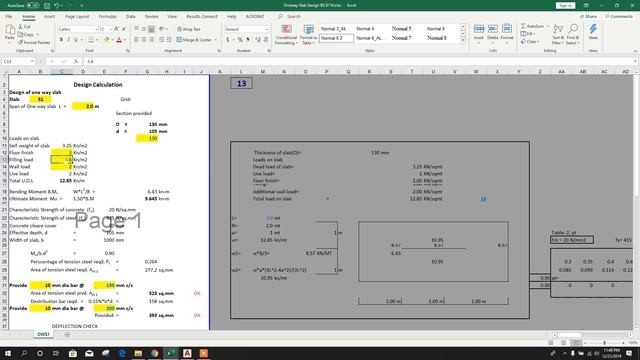The width and height of the screenshot is (640, 360).
Task: Toggle the AutoSave switch
Action: pyautogui.click(x=33, y=5)
